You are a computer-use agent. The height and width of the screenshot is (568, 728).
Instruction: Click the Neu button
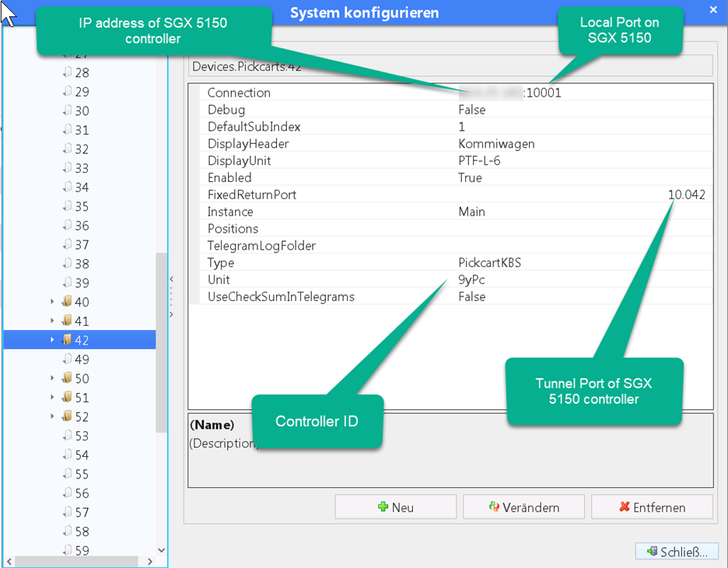click(396, 507)
